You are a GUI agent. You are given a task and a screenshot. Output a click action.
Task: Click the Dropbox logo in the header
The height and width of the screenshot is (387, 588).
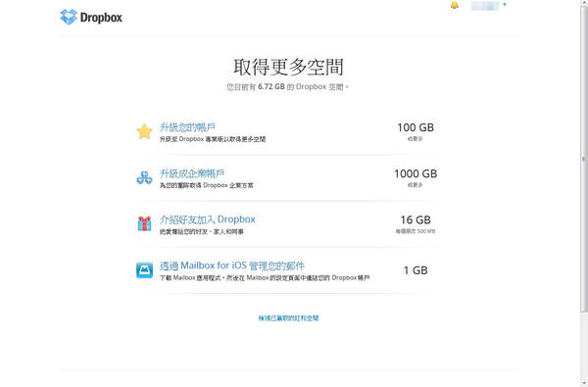tap(91, 18)
